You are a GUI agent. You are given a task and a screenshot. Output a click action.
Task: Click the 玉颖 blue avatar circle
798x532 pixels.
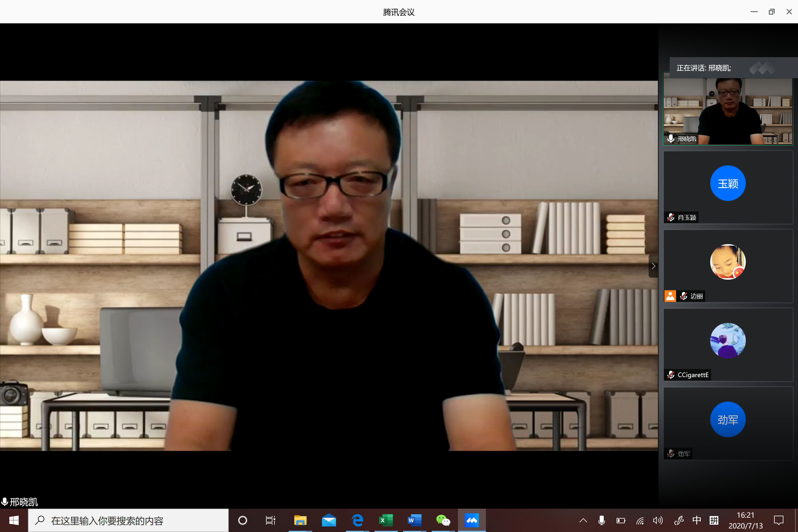pos(727,183)
